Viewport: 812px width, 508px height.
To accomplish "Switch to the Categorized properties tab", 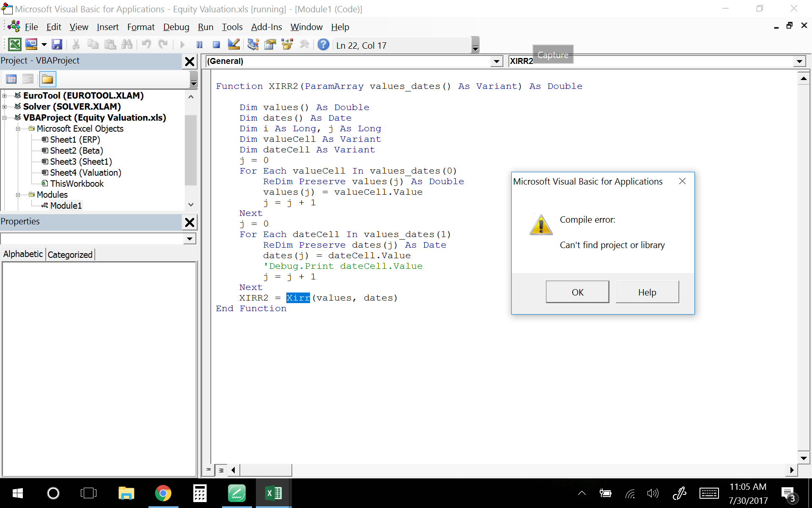I will [70, 254].
